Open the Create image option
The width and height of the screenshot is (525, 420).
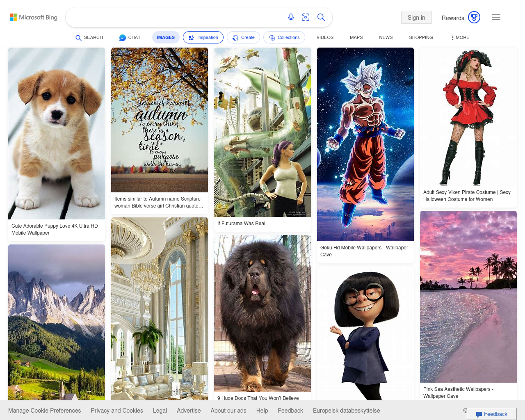243,37
